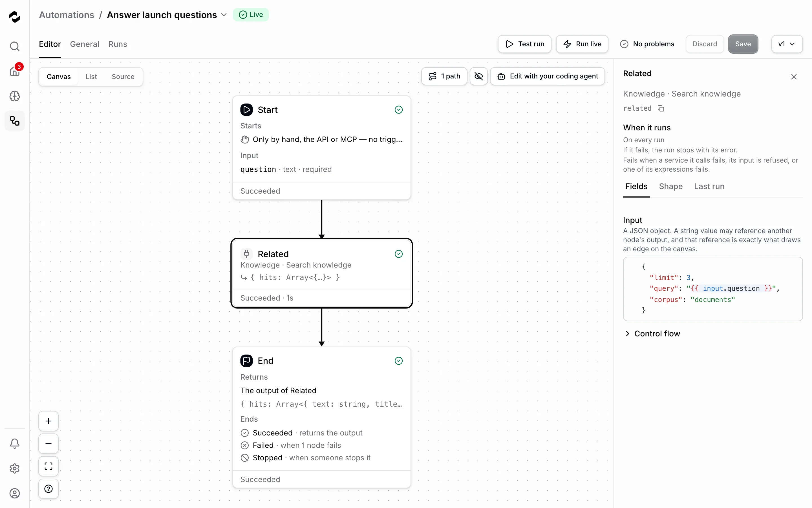Open the automation name dropdown chevron

(224, 15)
